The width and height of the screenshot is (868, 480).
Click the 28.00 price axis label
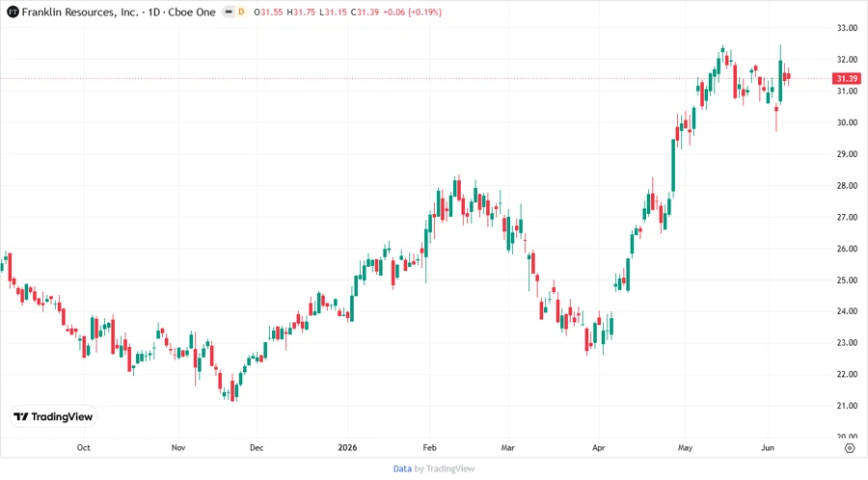coord(847,186)
